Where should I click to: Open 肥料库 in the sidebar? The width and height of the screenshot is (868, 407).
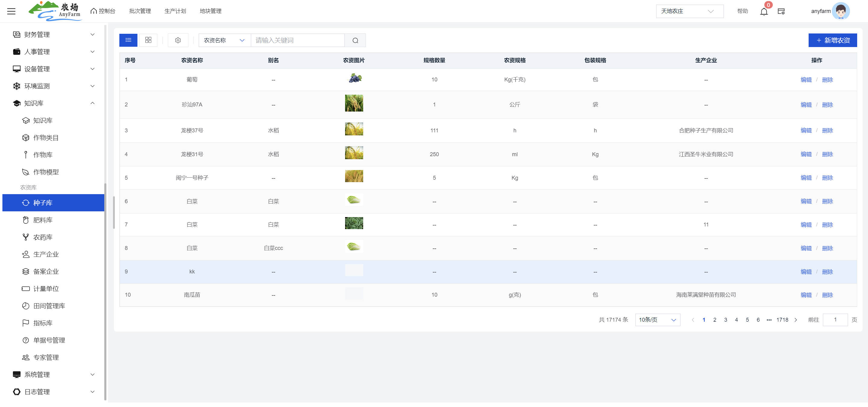[x=43, y=220]
